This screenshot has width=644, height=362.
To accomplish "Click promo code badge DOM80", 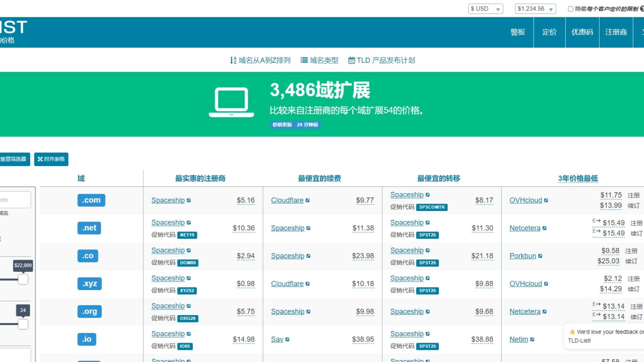I will [188, 263].
